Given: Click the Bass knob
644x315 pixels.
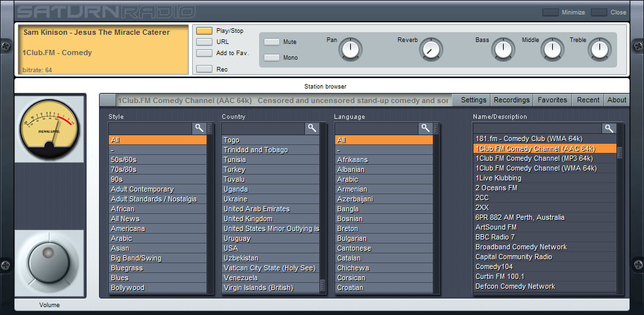Looking at the screenshot, I should (503, 49).
